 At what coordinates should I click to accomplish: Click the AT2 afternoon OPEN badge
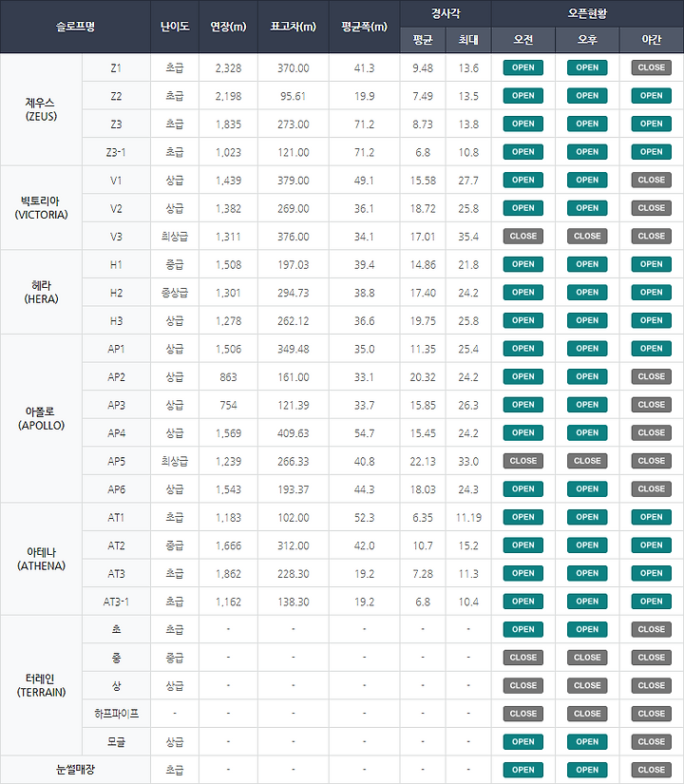coord(587,545)
